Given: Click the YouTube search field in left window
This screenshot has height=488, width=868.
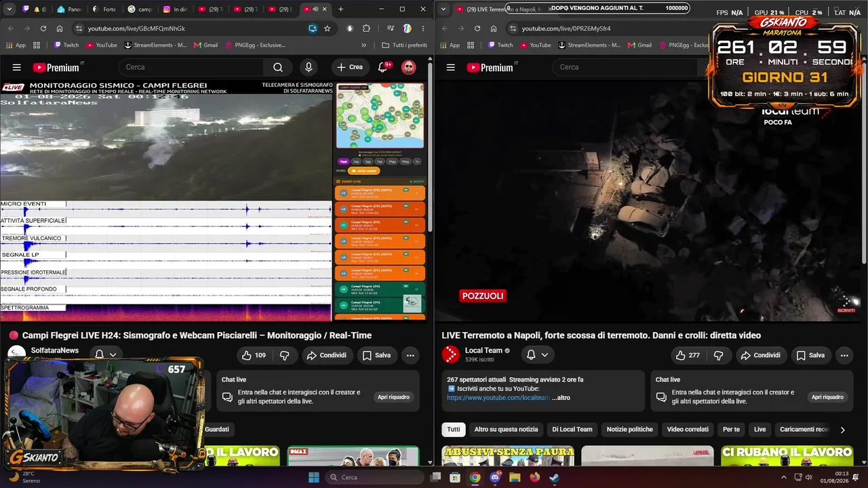Looking at the screenshot, I should coord(192,67).
